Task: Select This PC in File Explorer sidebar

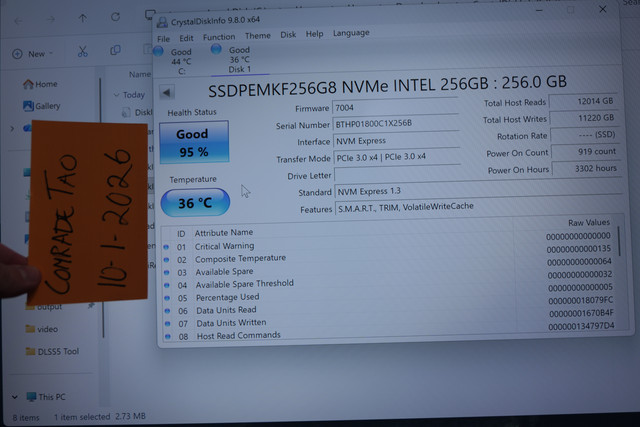Action: click(46, 396)
